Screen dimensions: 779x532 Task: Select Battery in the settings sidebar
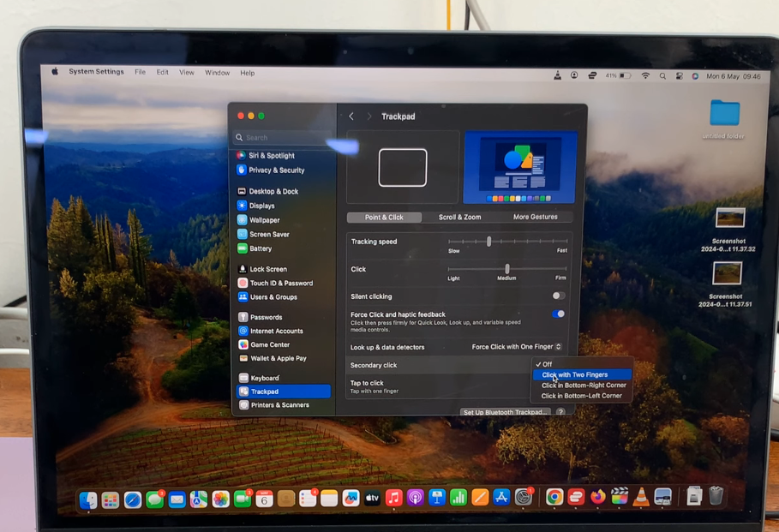point(261,248)
